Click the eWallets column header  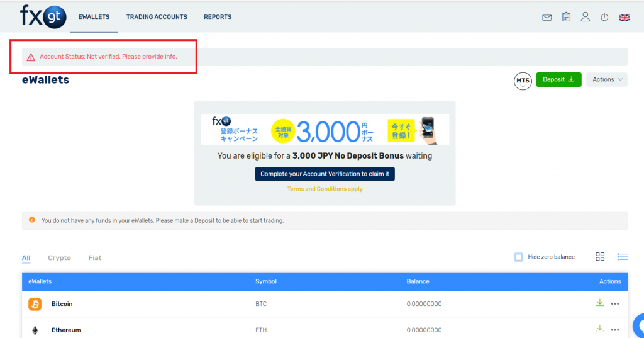point(40,282)
